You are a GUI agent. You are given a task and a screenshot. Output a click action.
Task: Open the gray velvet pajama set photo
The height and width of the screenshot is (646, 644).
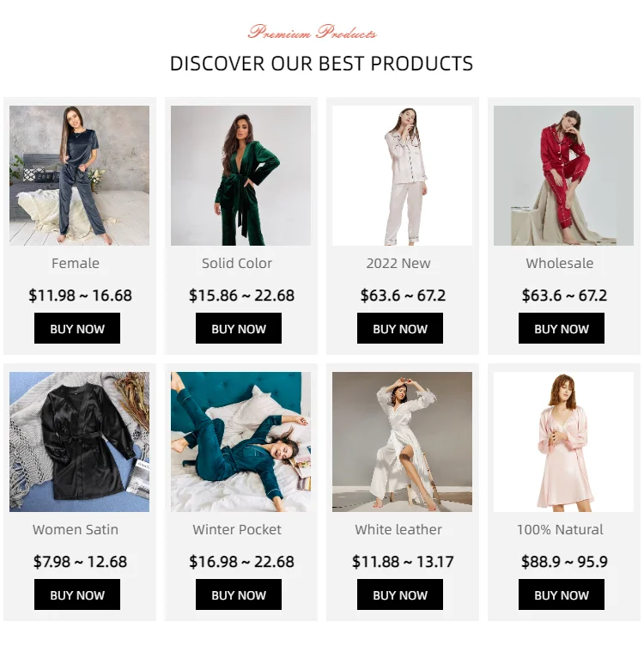(80, 175)
